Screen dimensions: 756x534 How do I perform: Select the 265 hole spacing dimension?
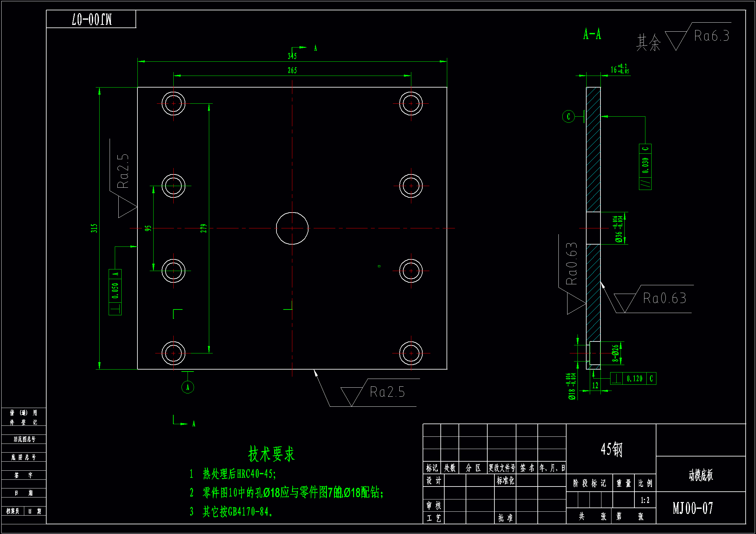tap(292, 71)
